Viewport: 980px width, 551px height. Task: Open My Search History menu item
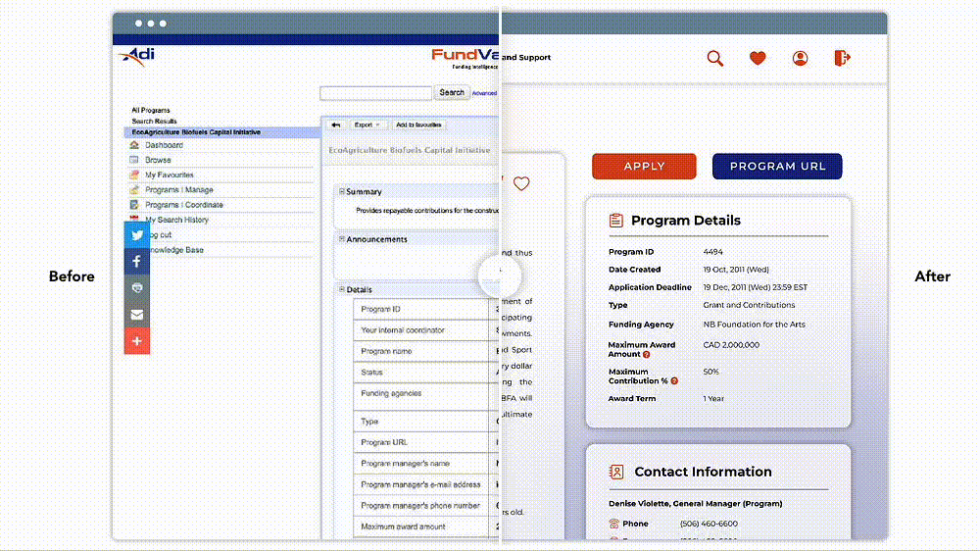tap(176, 221)
